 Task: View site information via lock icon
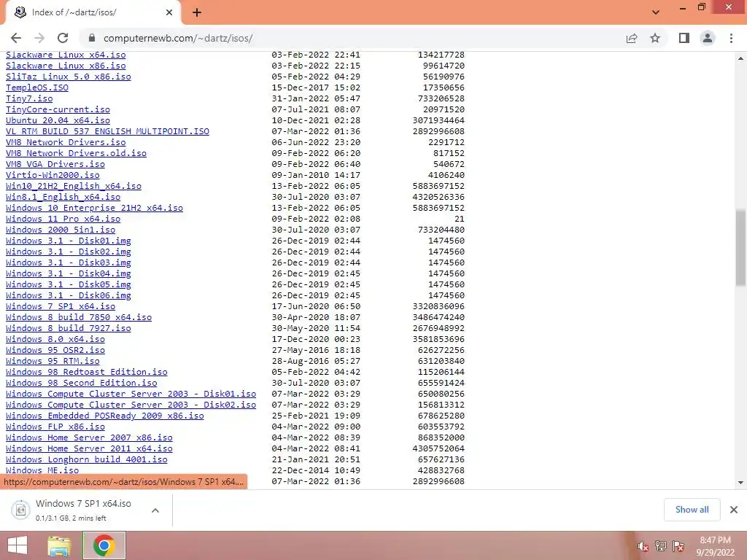click(92, 38)
